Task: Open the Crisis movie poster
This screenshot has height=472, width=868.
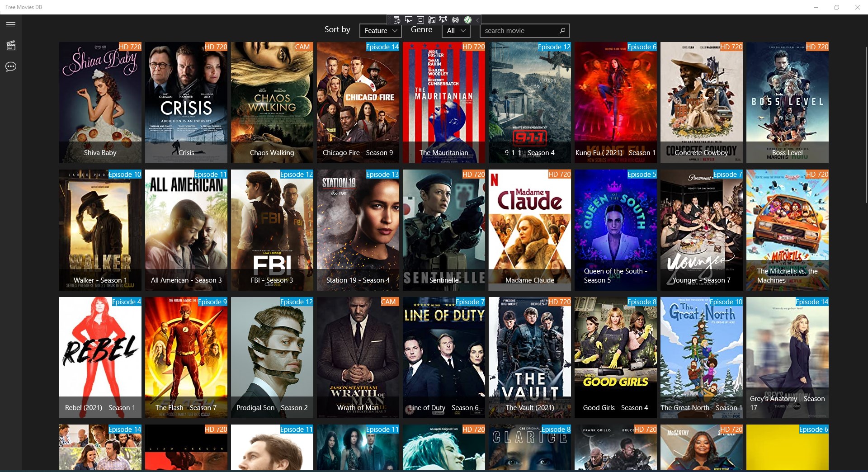Action: tap(186, 103)
